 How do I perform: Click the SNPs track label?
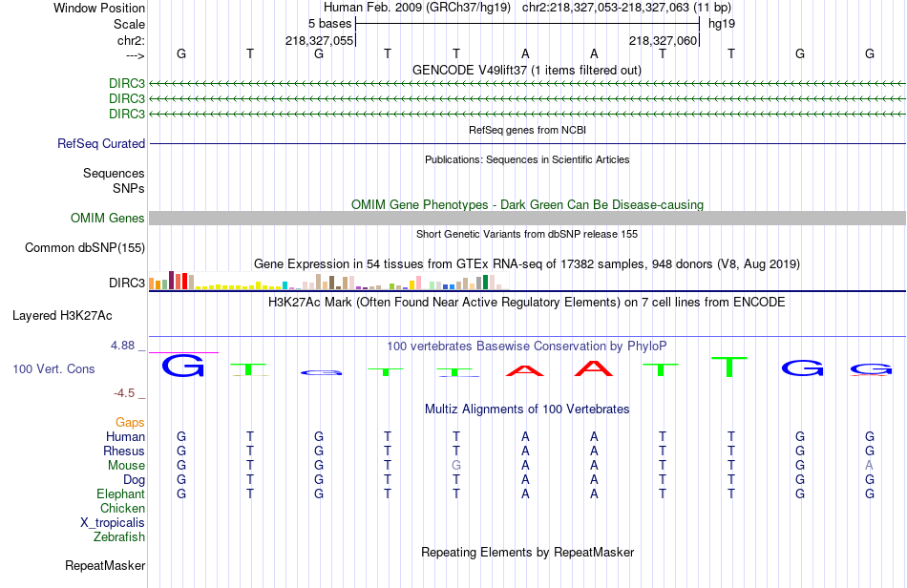[x=129, y=188]
